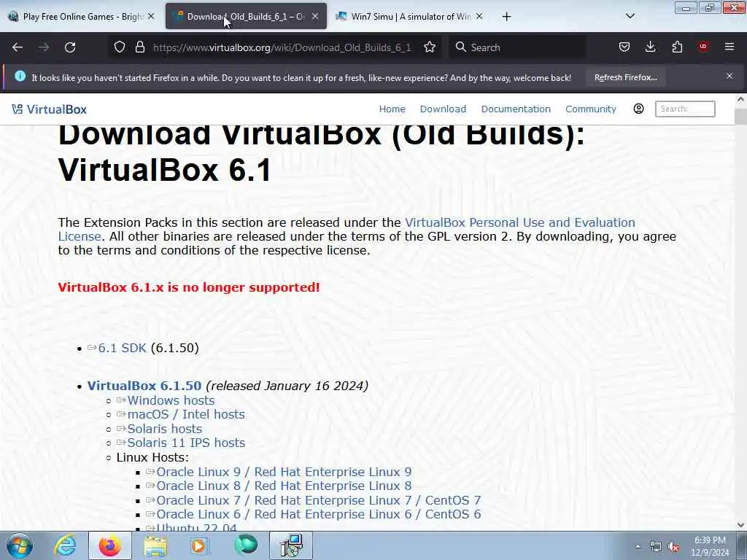Download Oracle Linux 9 / RHEL 9 package
Image resolution: width=747 pixels, height=560 pixels.
284,472
